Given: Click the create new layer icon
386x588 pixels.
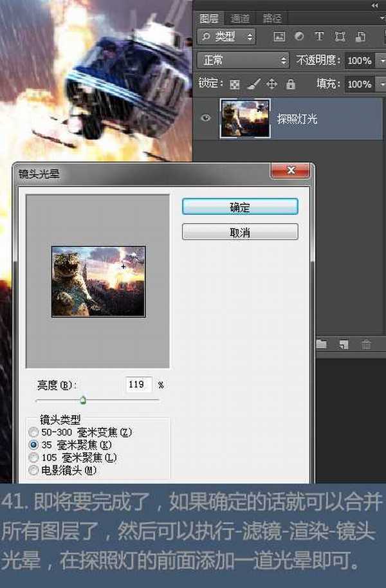Looking at the screenshot, I should point(344,345).
